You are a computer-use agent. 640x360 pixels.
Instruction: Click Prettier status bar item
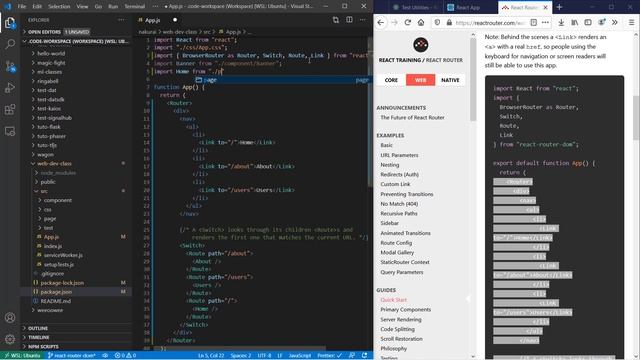pyautogui.click(x=329, y=356)
